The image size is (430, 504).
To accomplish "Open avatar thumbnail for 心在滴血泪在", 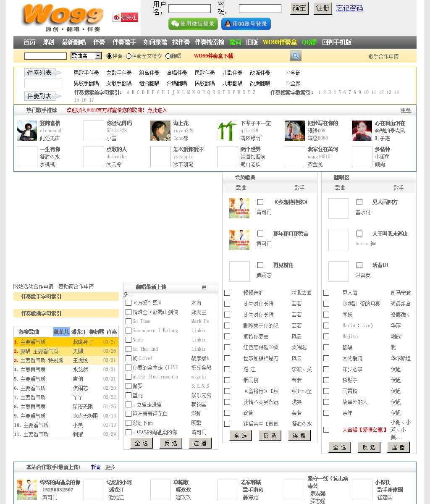I will 362,131.
